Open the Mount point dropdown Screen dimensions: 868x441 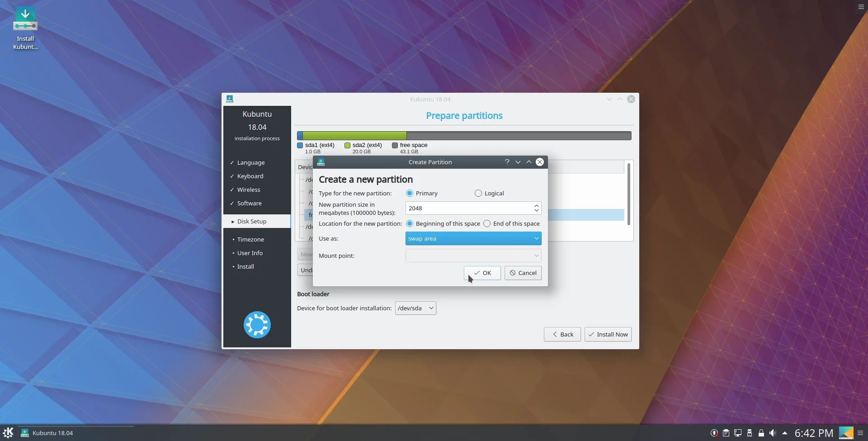point(473,256)
